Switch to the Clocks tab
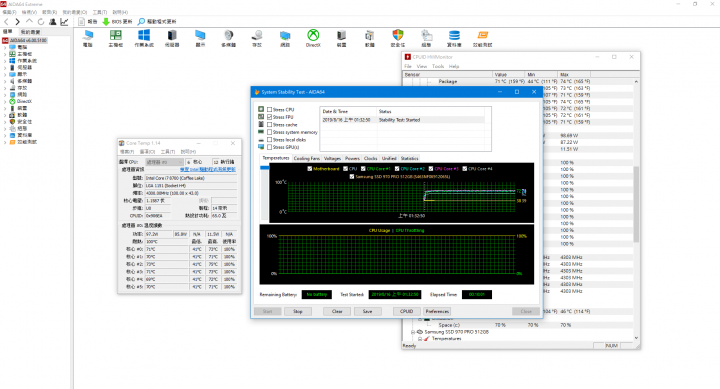Viewport: 720px width, 389px height. [x=371, y=158]
